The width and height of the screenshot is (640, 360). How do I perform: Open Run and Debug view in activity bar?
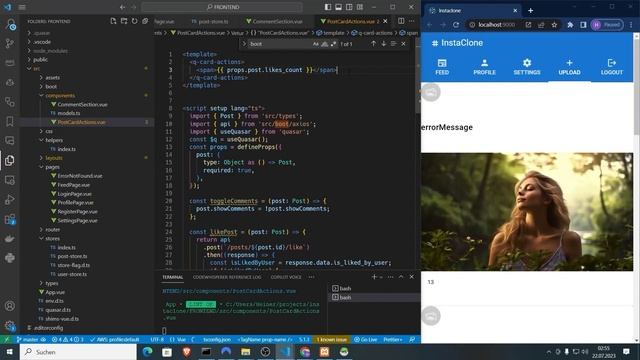(x=10, y=200)
